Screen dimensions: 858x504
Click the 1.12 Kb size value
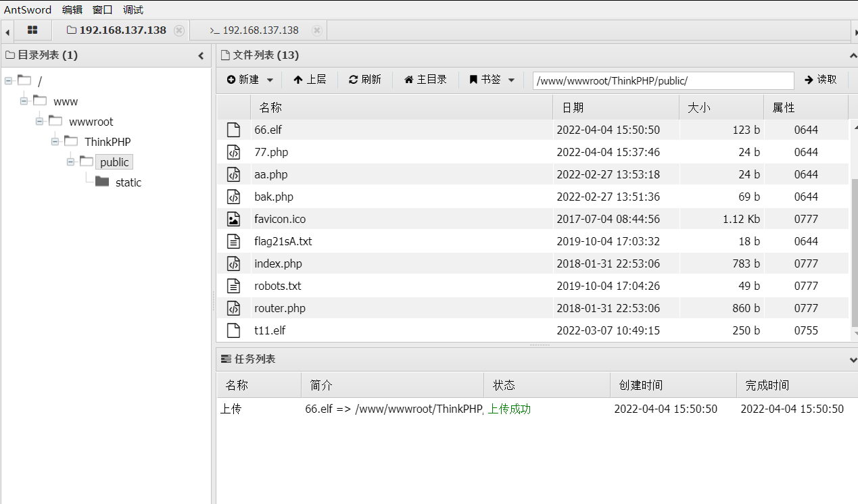(742, 219)
